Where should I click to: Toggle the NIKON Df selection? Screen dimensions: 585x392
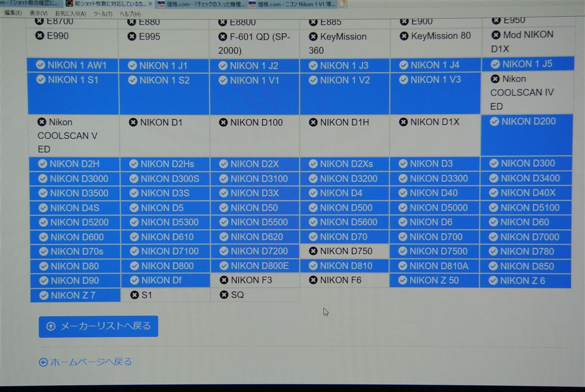(x=165, y=281)
